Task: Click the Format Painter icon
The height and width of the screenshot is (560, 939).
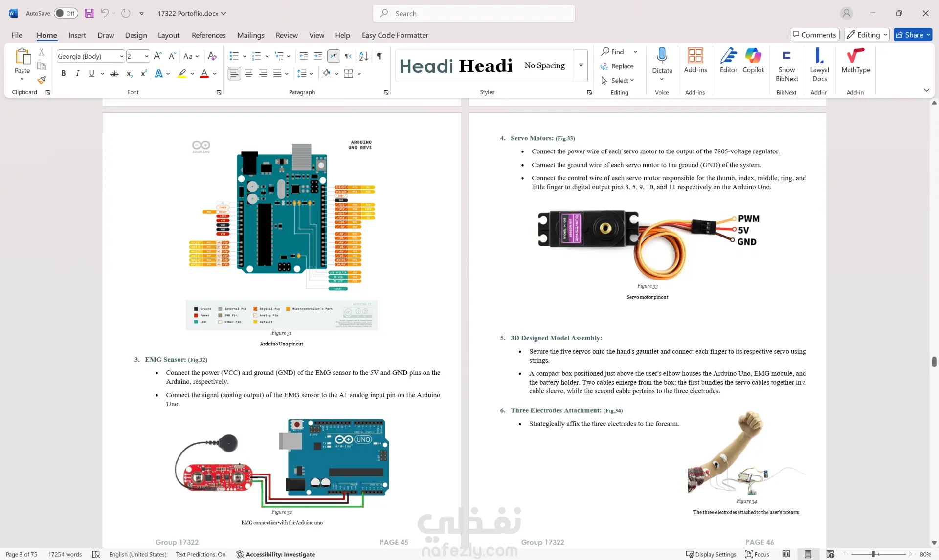Action: [42, 79]
